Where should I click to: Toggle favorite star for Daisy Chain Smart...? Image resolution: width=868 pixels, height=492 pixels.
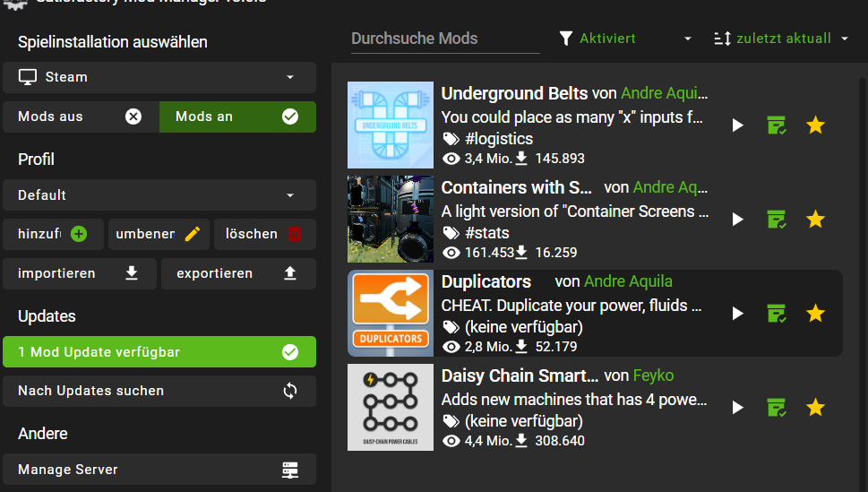click(x=815, y=408)
